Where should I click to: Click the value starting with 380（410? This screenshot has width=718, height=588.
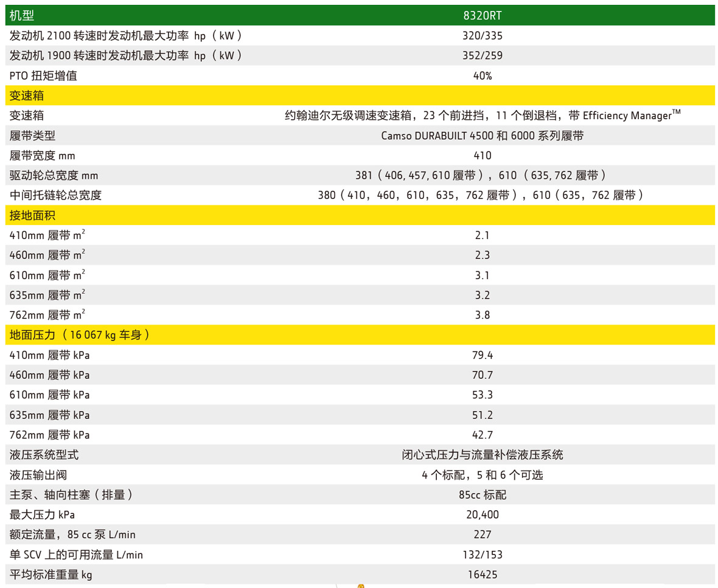(482, 195)
